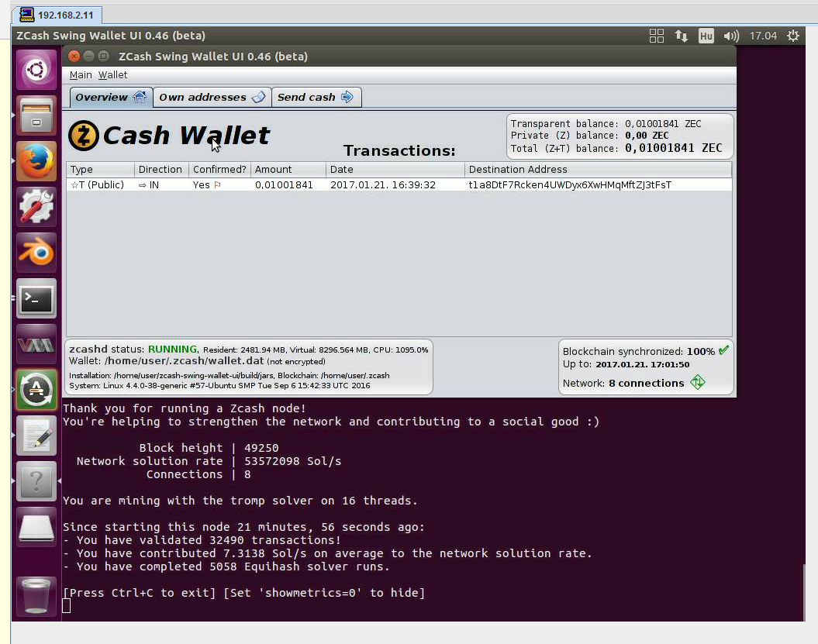Screen dimensions: 818x644
Task: Launch Firefox from the launcher
Action: pos(36,161)
